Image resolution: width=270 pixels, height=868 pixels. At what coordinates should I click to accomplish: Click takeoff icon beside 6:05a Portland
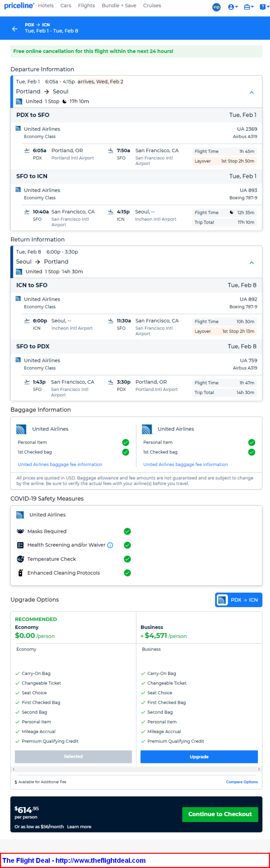point(27,151)
